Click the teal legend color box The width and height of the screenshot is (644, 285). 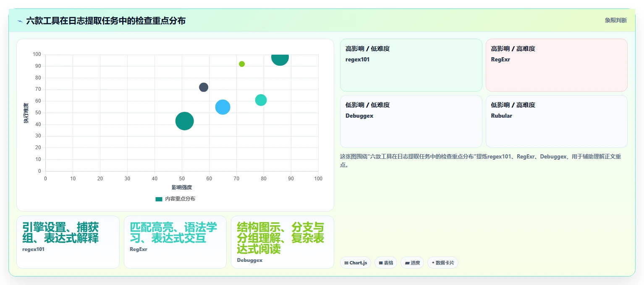(159, 199)
